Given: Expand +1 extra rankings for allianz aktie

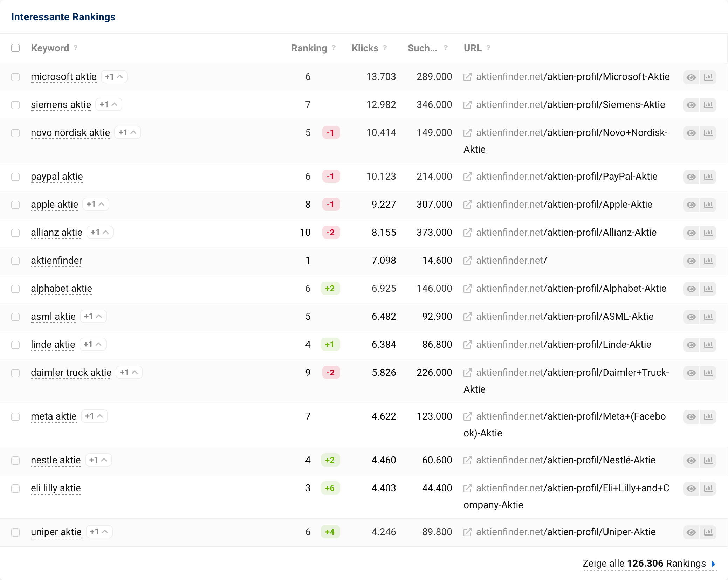Looking at the screenshot, I should point(100,232).
